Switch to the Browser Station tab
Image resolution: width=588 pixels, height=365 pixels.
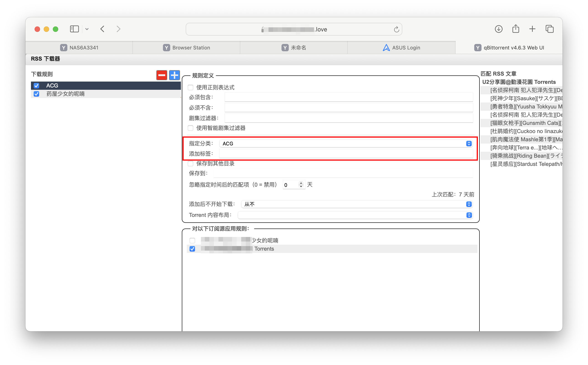tap(186, 48)
